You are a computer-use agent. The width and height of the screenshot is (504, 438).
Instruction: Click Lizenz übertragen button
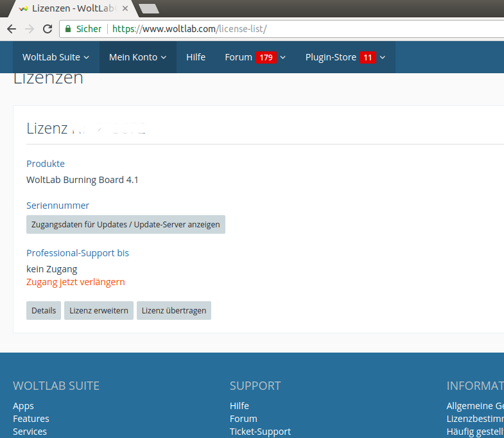[x=174, y=310]
